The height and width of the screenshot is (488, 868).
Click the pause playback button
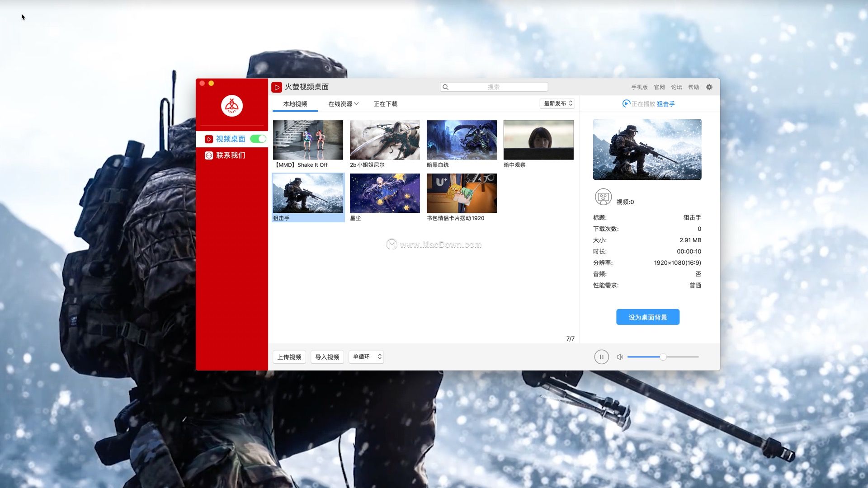point(601,357)
